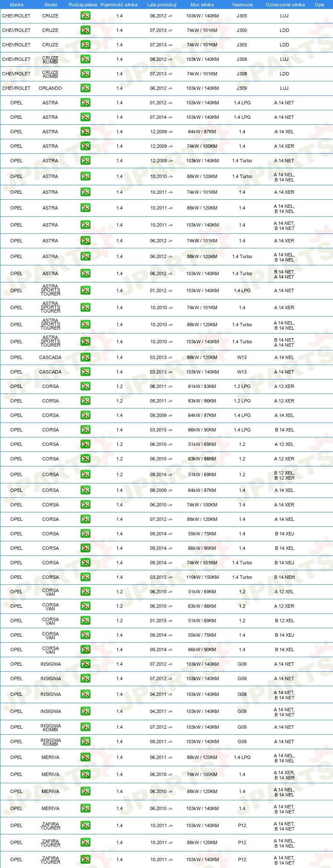Select the B 12 XEL, B 12 XER engine cell
Viewport: 333px width, 868px height.
[x=284, y=475]
